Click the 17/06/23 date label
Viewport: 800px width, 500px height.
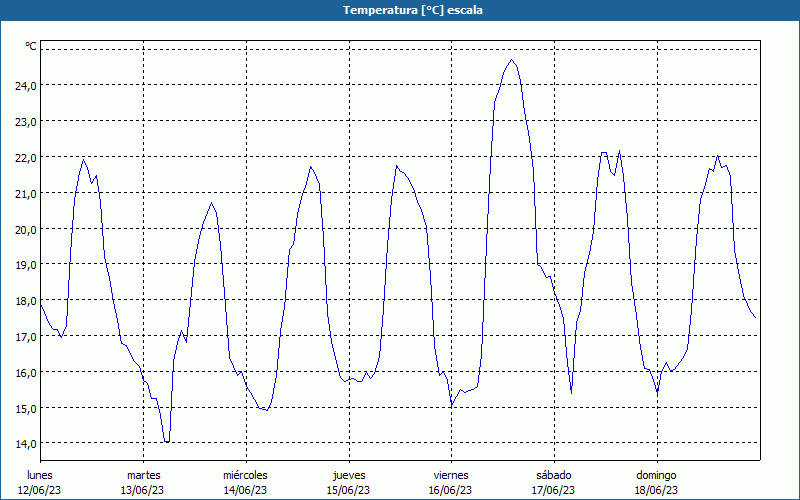[554, 490]
